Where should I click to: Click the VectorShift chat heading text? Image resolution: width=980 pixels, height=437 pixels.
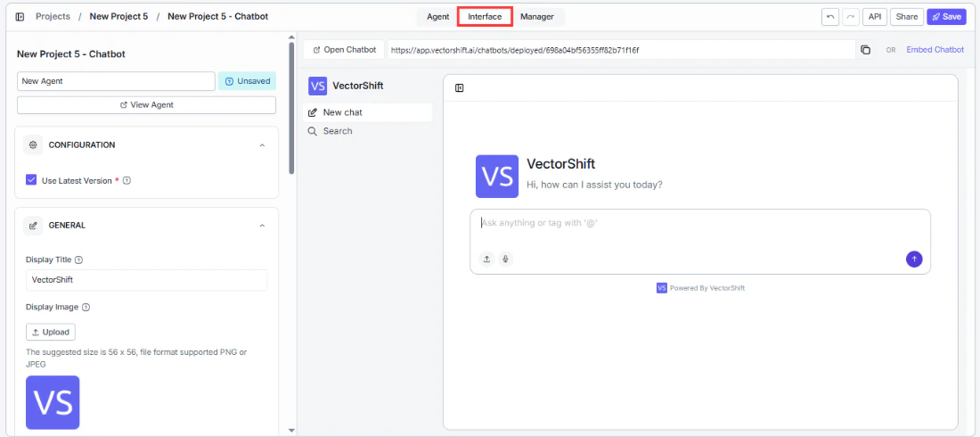560,164
